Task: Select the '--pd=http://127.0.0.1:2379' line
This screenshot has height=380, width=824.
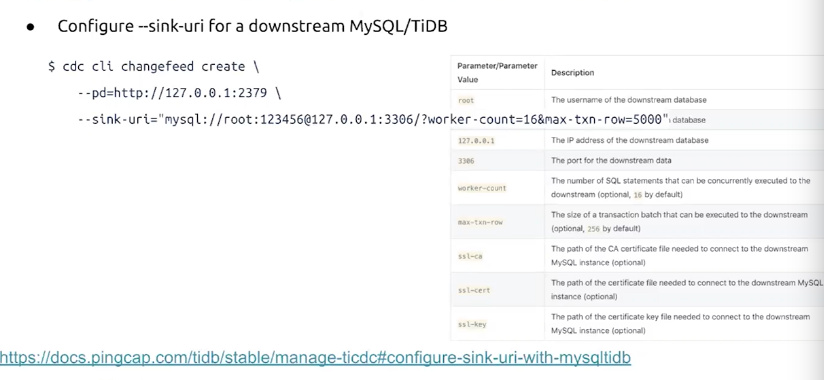Action: point(179,93)
